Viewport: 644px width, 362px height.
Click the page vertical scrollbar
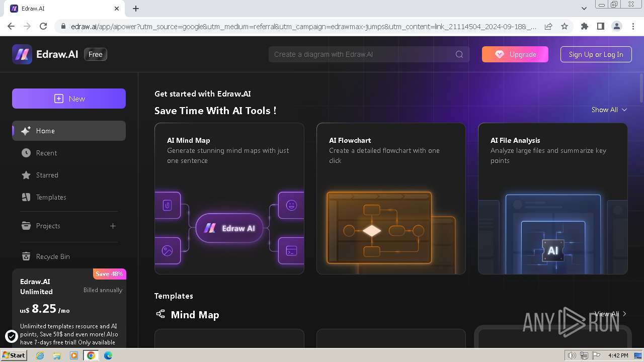[x=641, y=88]
